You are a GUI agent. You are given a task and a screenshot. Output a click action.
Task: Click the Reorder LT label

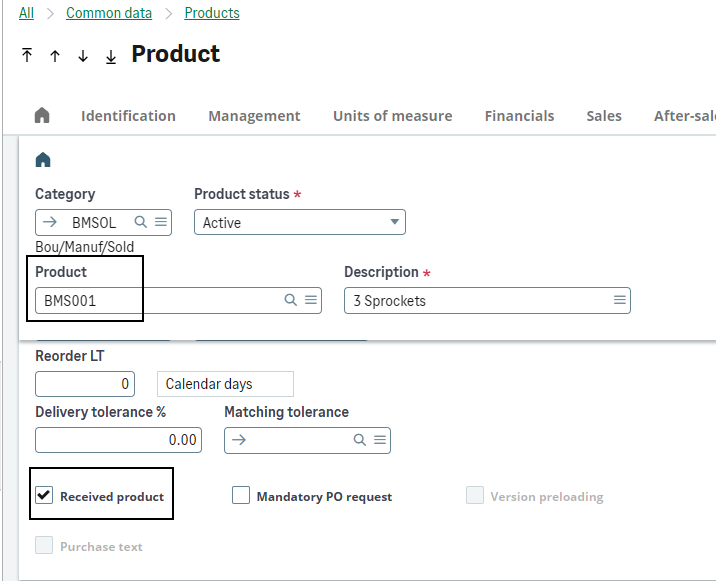[70, 356]
